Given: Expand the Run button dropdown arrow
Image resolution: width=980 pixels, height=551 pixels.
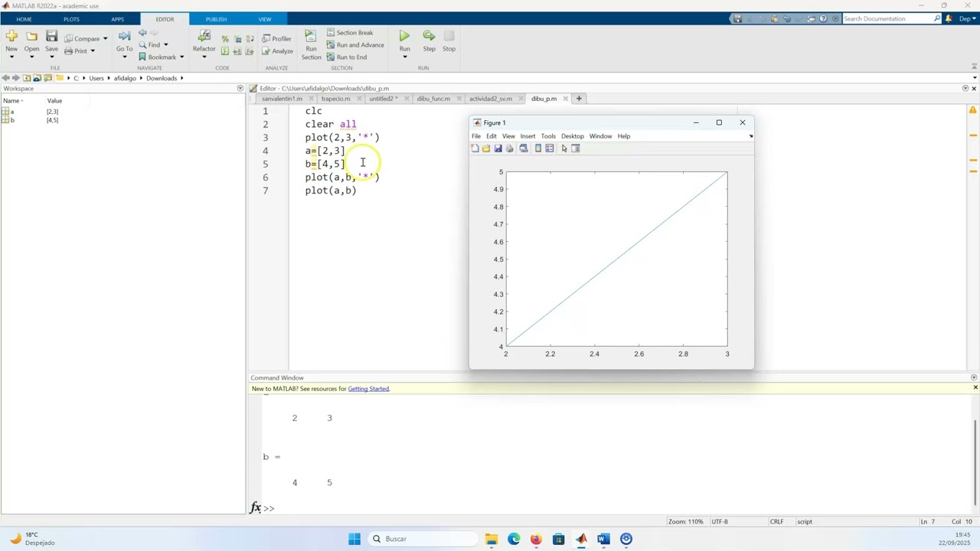Looking at the screenshot, I should [x=404, y=57].
